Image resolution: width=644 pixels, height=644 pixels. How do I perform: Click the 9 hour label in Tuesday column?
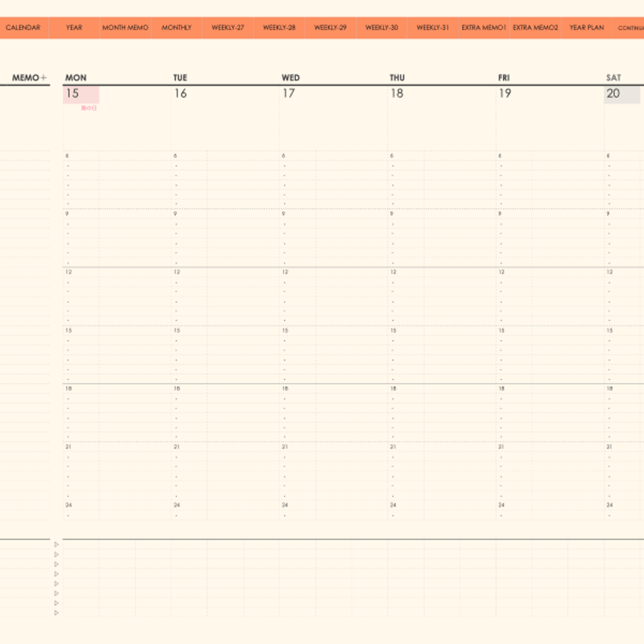[176, 213]
